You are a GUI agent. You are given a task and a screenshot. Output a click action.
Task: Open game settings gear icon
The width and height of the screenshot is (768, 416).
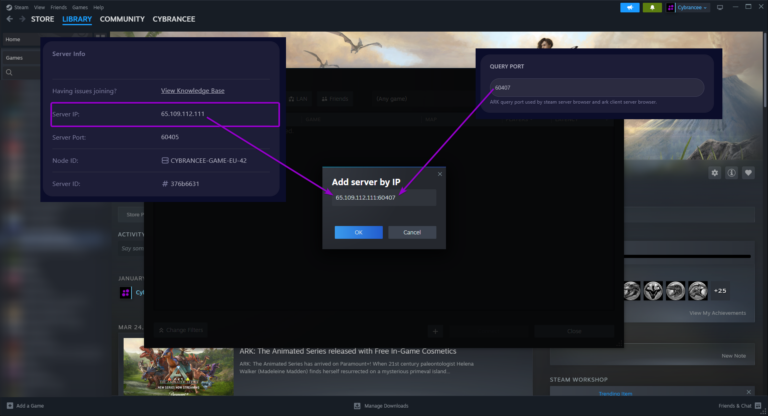715,172
